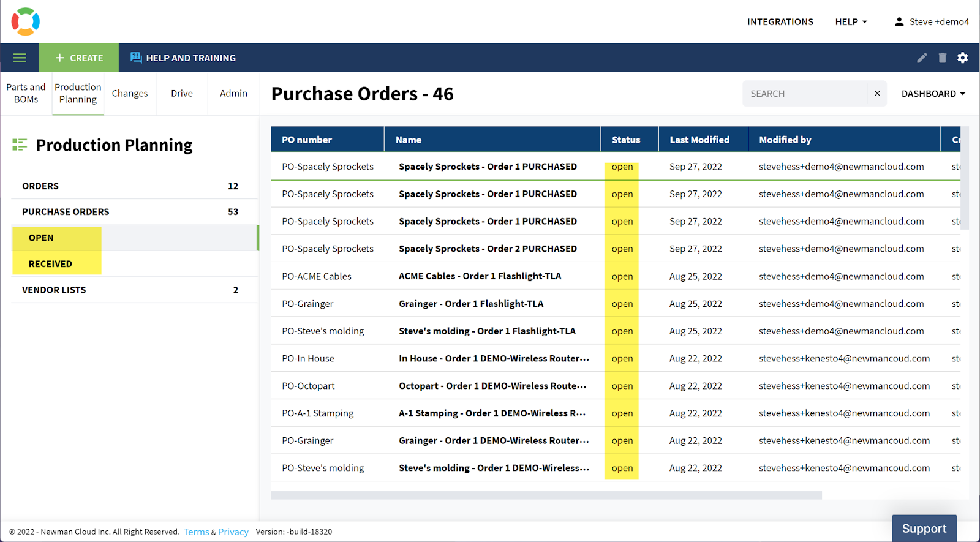980x542 pixels.
Task: Click the pencil edit icon
Action: point(922,58)
